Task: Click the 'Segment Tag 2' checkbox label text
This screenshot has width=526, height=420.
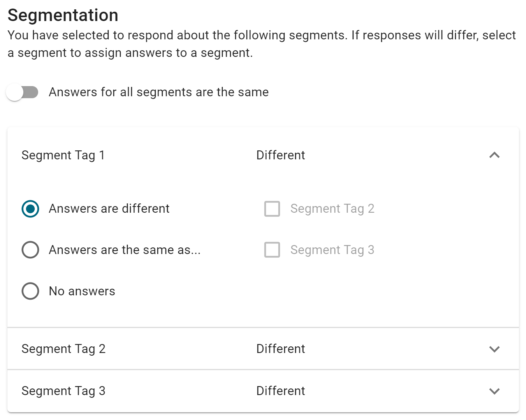Action: click(332, 209)
